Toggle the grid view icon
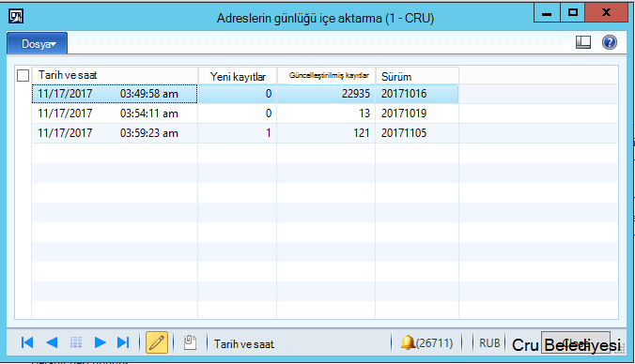The image size is (635, 364). pos(76,342)
